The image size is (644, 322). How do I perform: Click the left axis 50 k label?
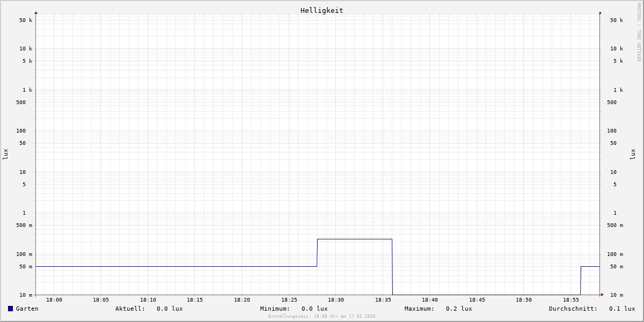[x=26, y=20]
